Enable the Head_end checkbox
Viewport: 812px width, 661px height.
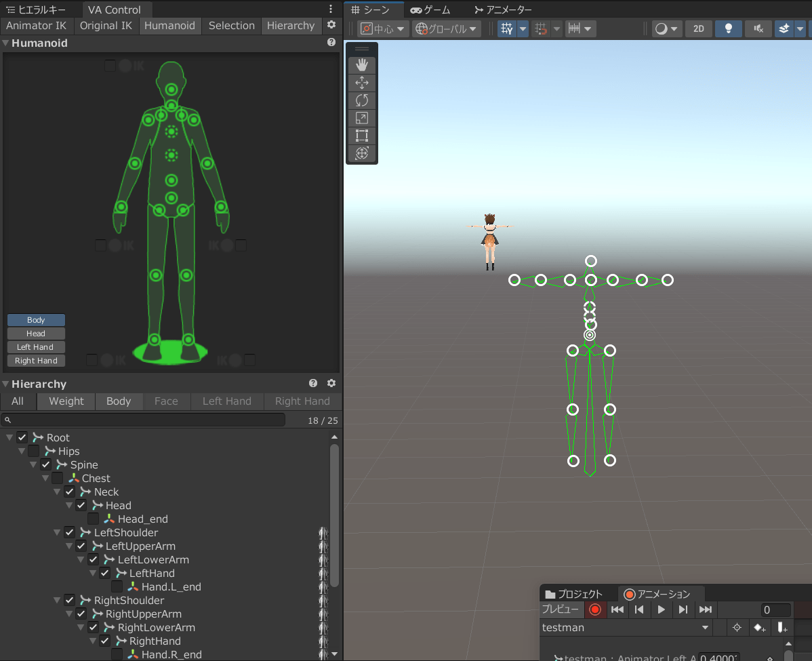pos(94,519)
